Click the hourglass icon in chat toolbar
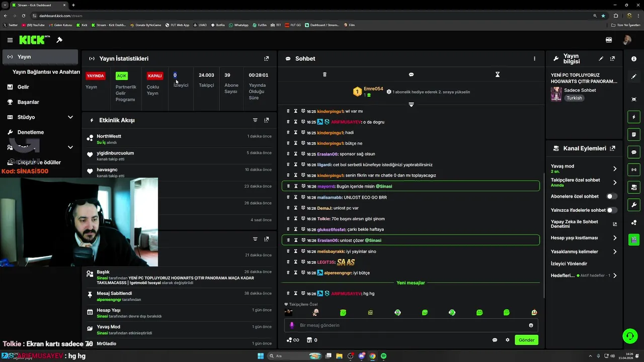The image size is (644, 362). [497, 74]
